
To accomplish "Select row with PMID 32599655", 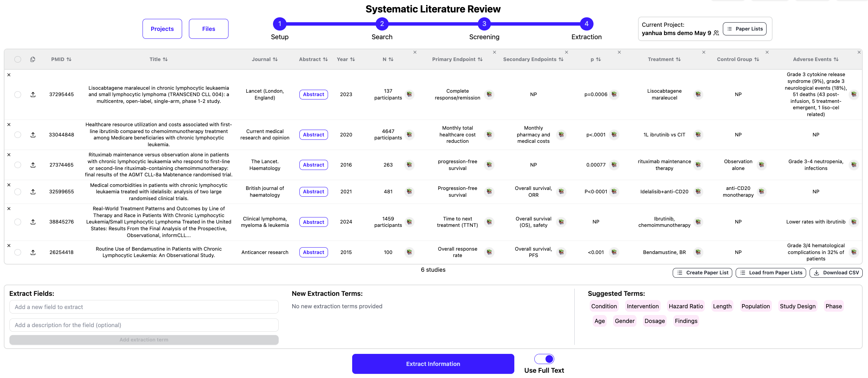I will (18, 191).
